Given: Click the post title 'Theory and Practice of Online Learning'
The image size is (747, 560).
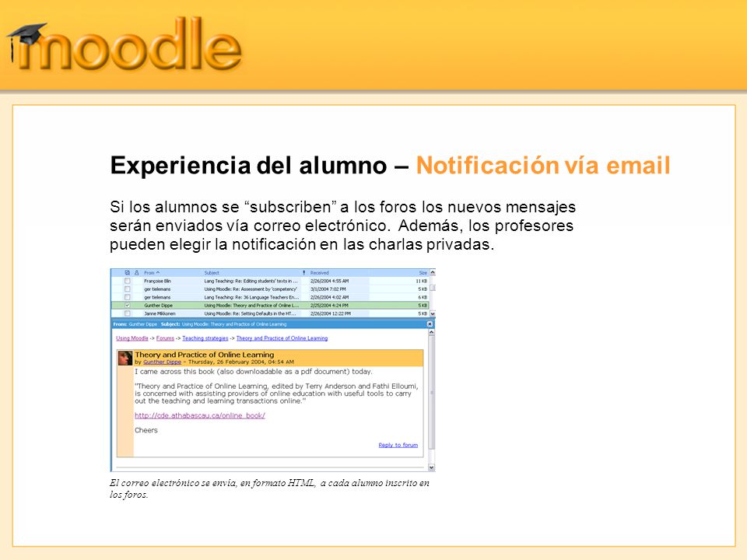Looking at the screenshot, I should pos(205,355).
